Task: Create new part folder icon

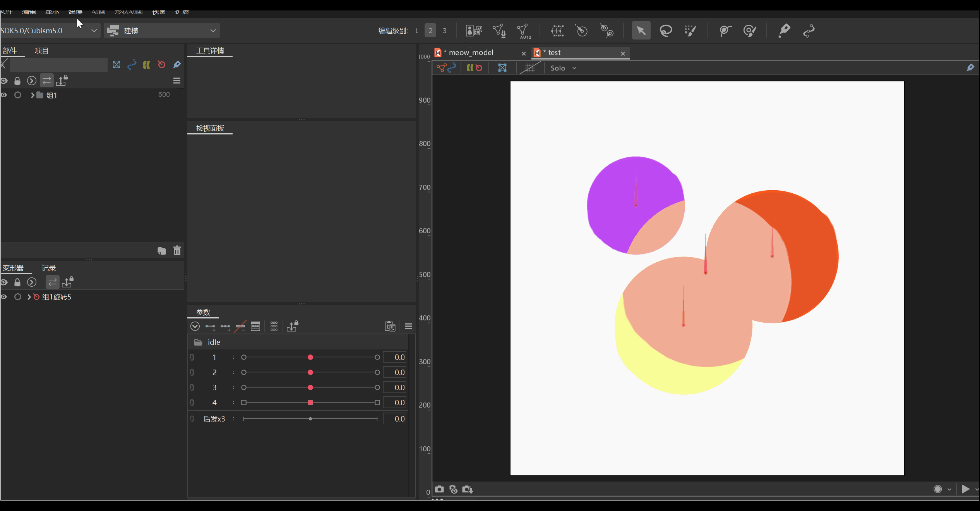Action: click(x=162, y=251)
